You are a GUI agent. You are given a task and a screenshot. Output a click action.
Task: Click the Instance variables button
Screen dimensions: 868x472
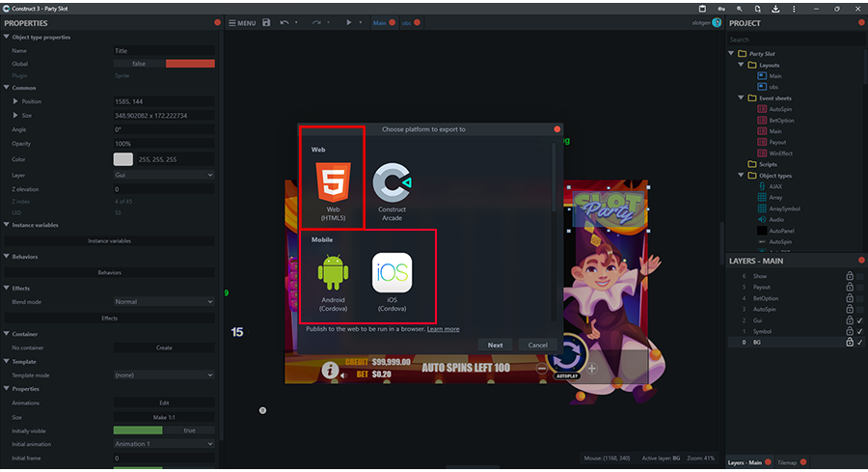[110, 241]
